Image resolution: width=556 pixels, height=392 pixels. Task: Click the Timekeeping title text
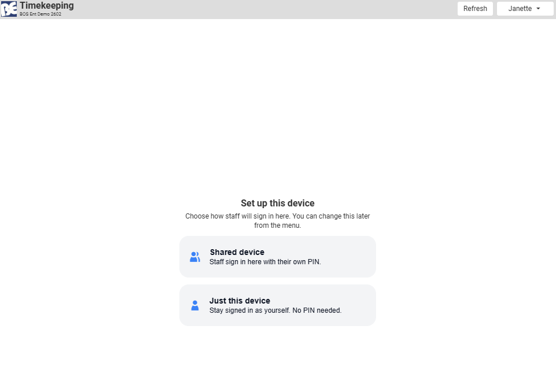click(x=47, y=6)
